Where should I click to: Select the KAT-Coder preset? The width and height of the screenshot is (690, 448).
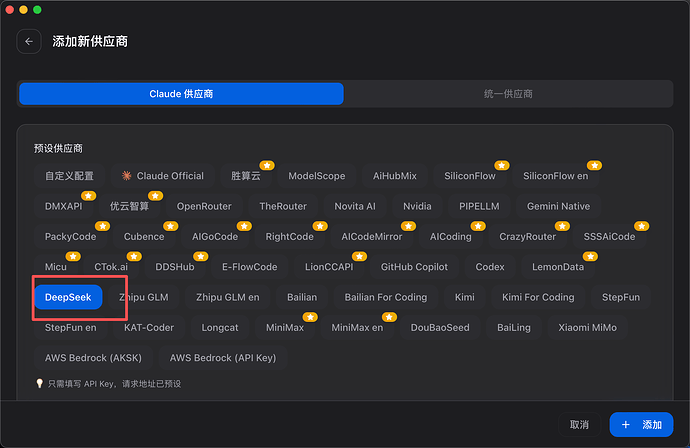coord(149,328)
